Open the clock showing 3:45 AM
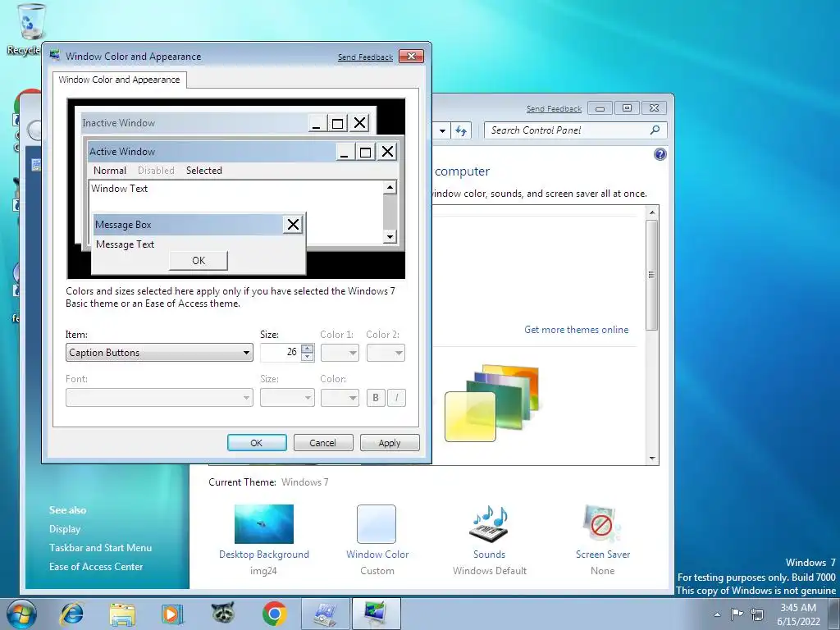 point(798,614)
